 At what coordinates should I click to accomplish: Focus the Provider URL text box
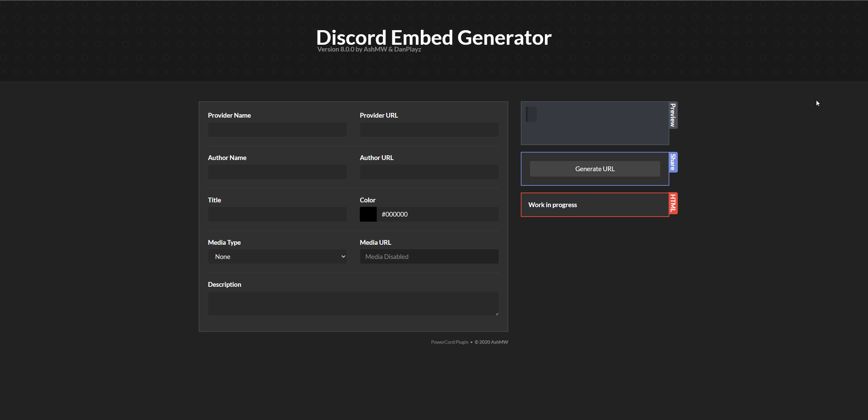[x=429, y=129]
